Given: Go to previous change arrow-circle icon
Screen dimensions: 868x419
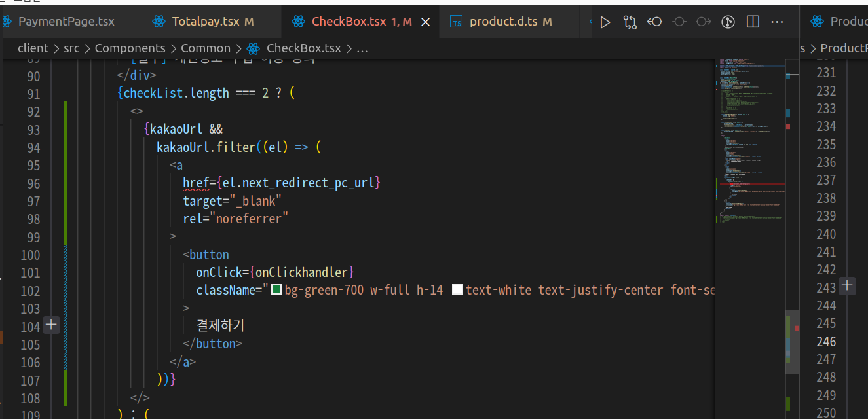Looking at the screenshot, I should pos(654,22).
